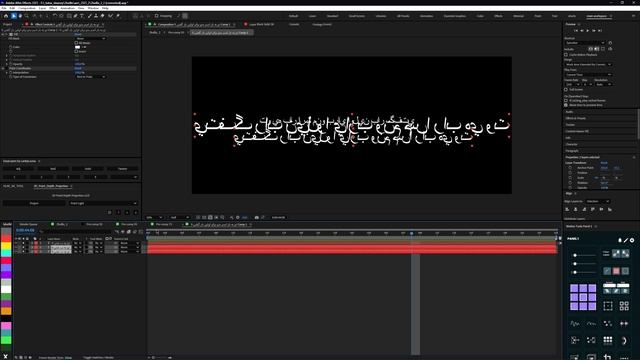Toggle the Snapping checkbox in toolbar
Viewport: 640px width, 360px height.
coord(156,16)
